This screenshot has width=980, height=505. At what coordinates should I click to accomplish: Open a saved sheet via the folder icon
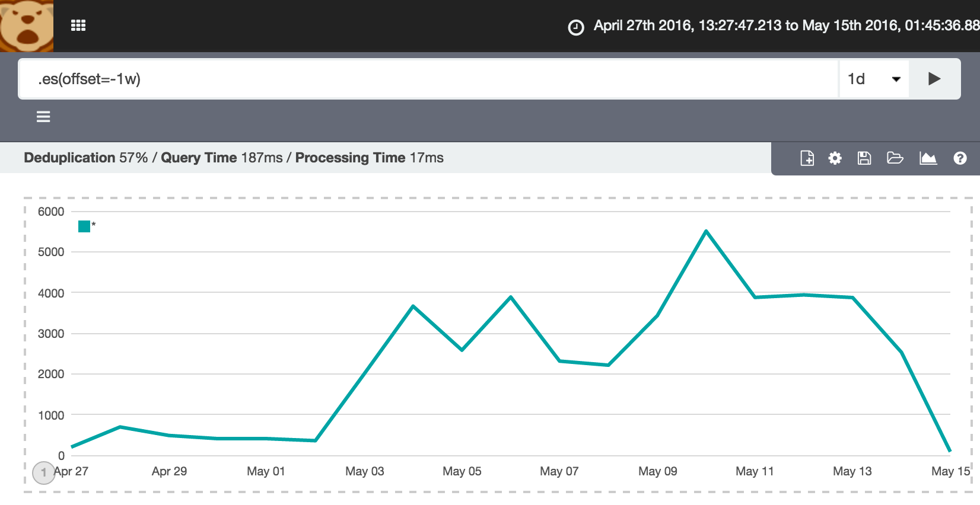click(895, 158)
